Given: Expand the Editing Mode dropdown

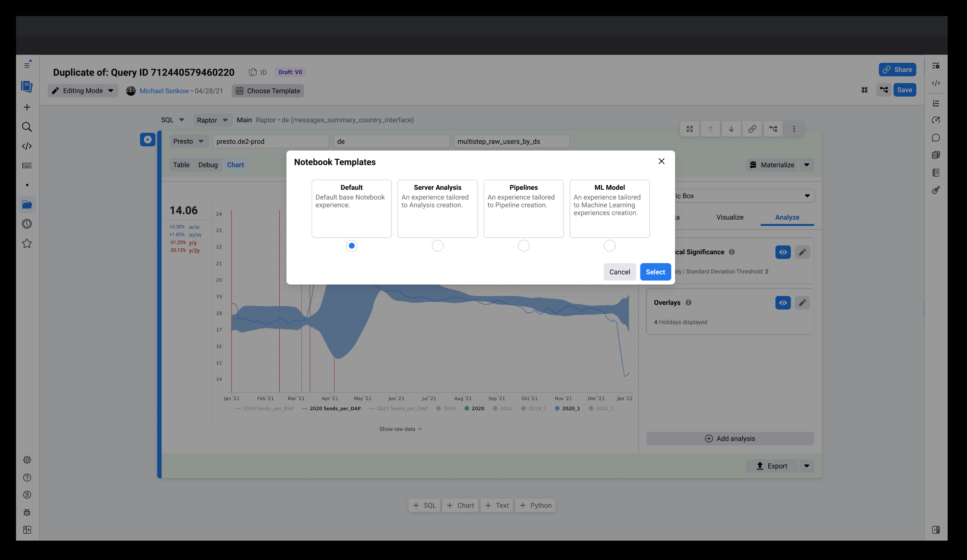Looking at the screenshot, I should (83, 91).
